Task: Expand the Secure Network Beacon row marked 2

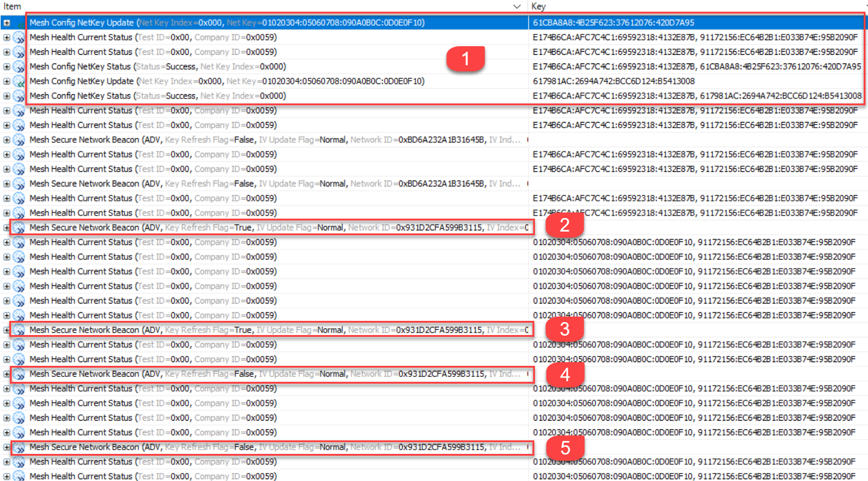Action: point(7,228)
